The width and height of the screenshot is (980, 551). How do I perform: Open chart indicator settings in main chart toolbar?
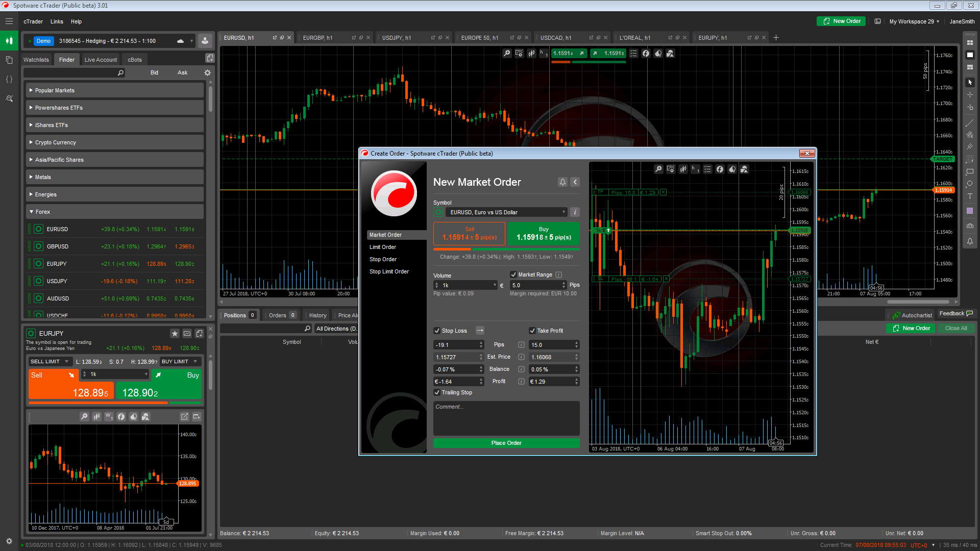coord(519,53)
